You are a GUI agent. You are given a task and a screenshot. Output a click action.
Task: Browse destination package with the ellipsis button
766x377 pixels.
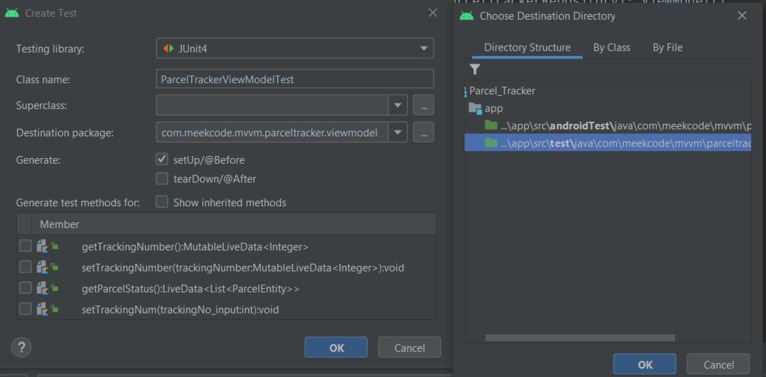(x=424, y=132)
